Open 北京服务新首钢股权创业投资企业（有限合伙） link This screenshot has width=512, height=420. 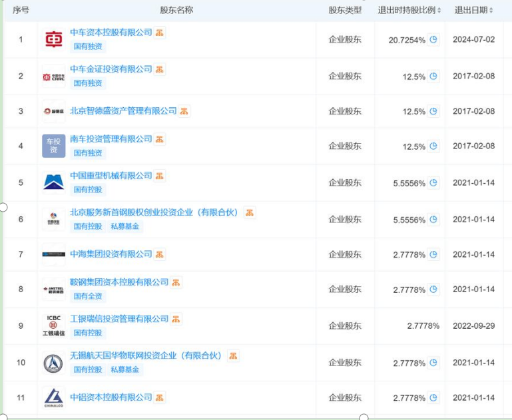coord(154,212)
